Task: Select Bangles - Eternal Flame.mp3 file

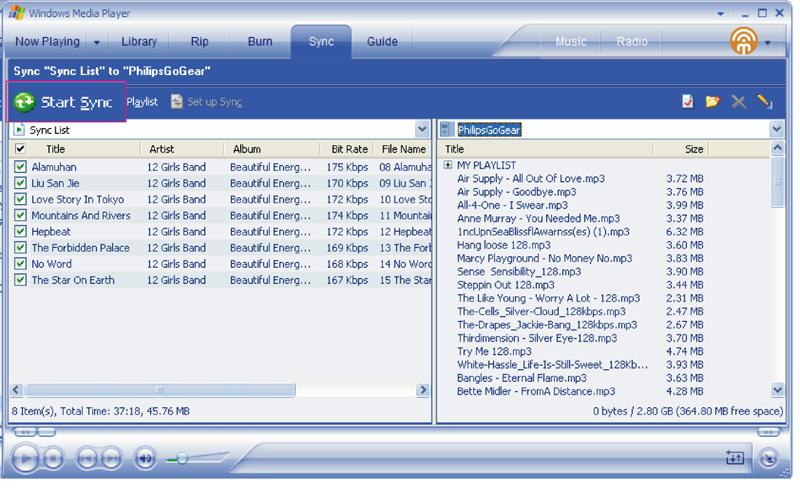Action: (521, 378)
